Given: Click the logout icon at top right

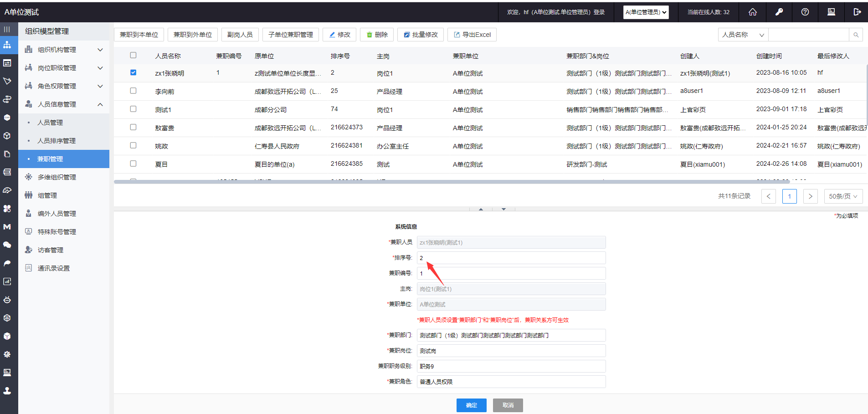Looking at the screenshot, I should pyautogui.click(x=857, y=12).
